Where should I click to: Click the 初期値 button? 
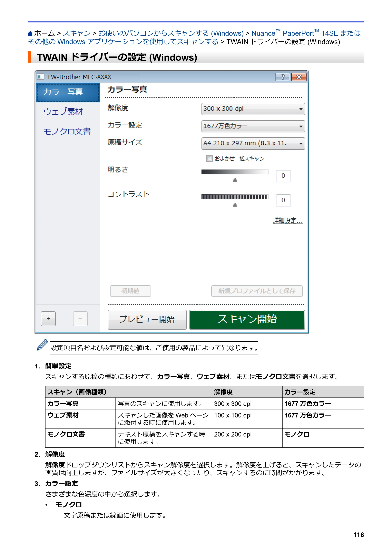tap(130, 291)
